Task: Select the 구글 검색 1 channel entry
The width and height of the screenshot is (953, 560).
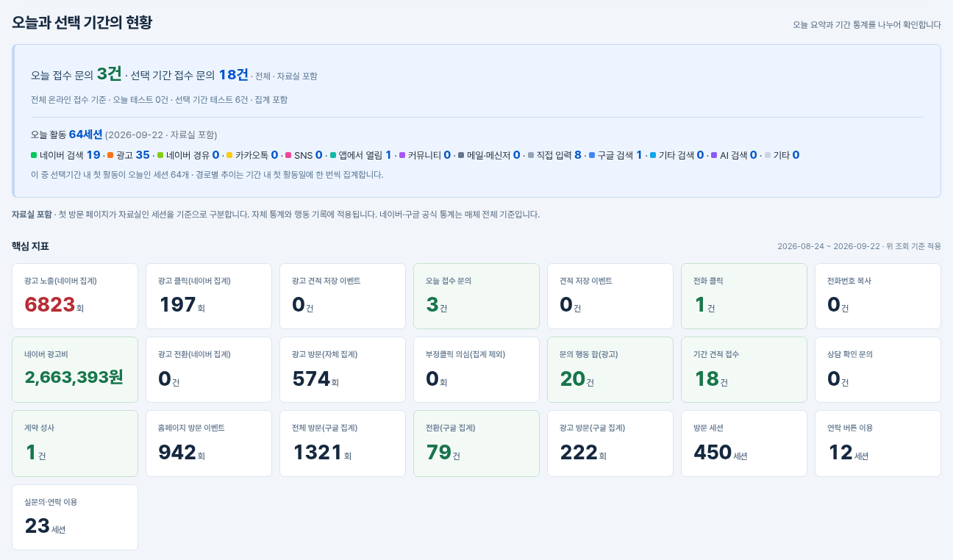Action: tap(615, 155)
